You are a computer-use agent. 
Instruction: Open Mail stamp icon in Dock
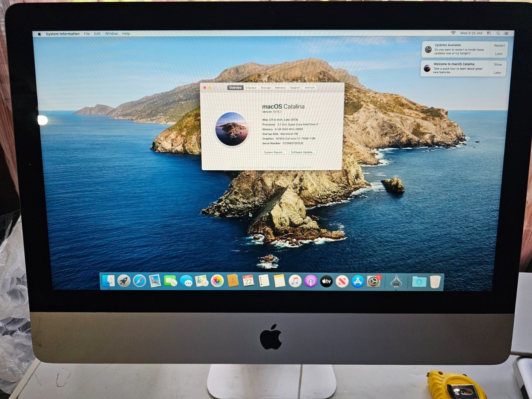(155, 281)
